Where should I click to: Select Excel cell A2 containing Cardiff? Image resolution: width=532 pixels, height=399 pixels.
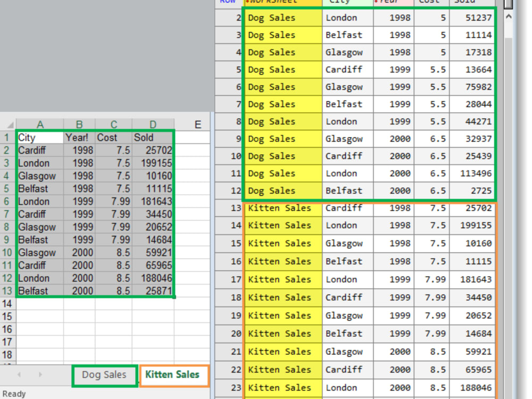point(40,151)
